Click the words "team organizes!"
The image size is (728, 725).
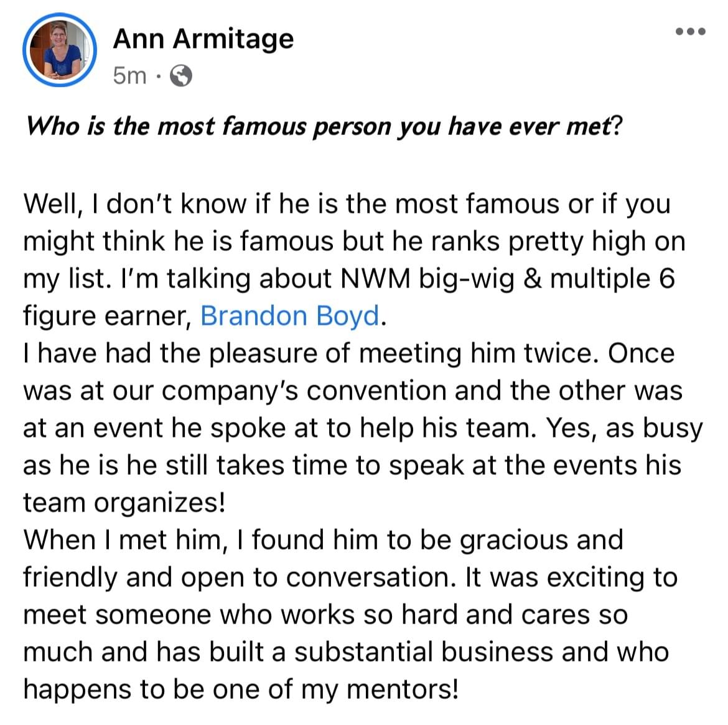pyautogui.click(x=124, y=503)
